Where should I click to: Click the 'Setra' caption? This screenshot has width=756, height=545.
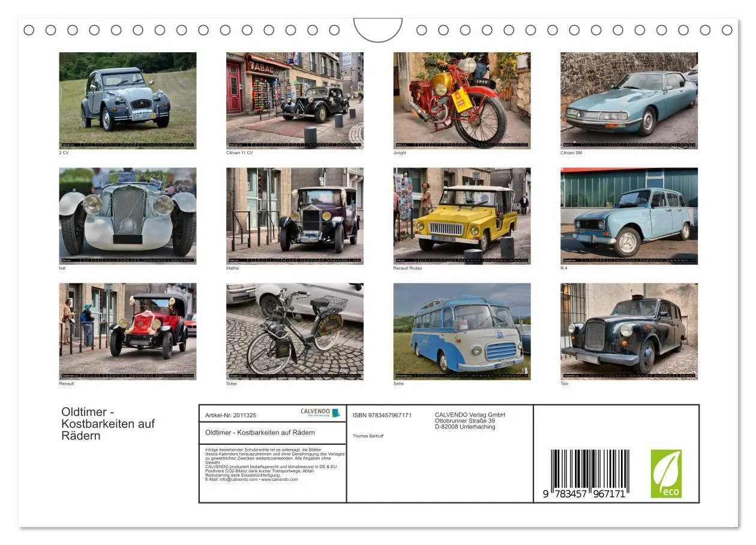(x=398, y=384)
